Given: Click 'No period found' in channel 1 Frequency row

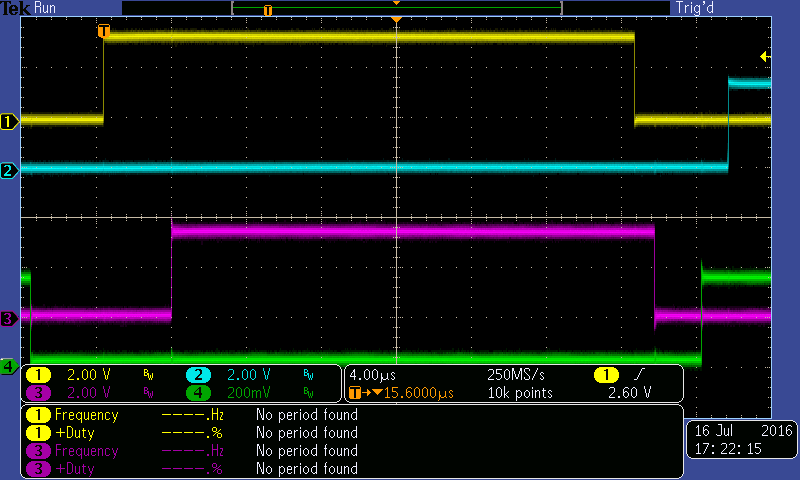Looking at the screenshot, I should point(307,415).
